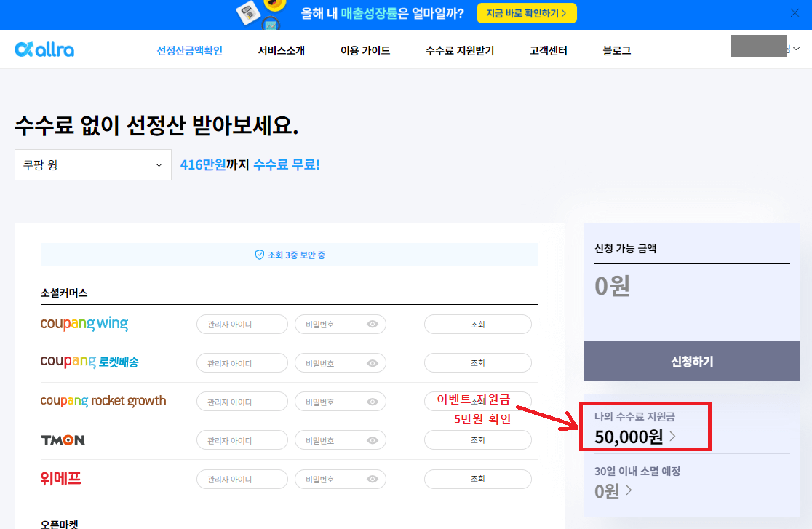The height and width of the screenshot is (529, 812).
Task: Click the allra logo
Action: [44, 49]
